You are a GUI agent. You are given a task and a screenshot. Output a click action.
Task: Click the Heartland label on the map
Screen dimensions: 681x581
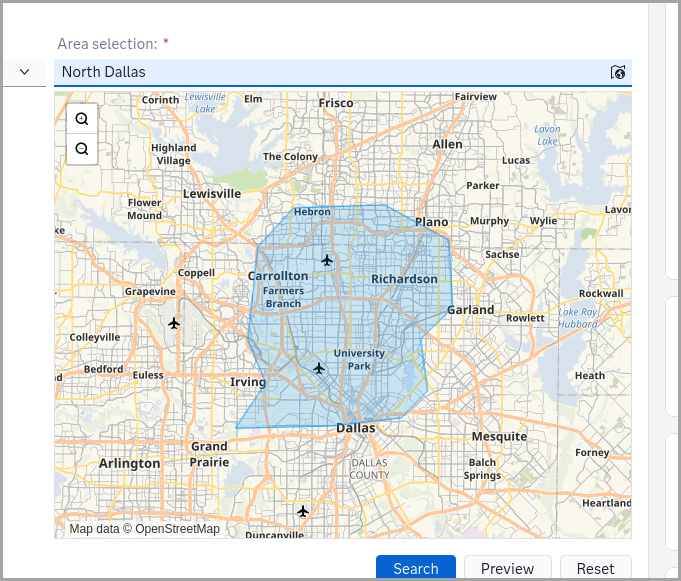tap(607, 503)
